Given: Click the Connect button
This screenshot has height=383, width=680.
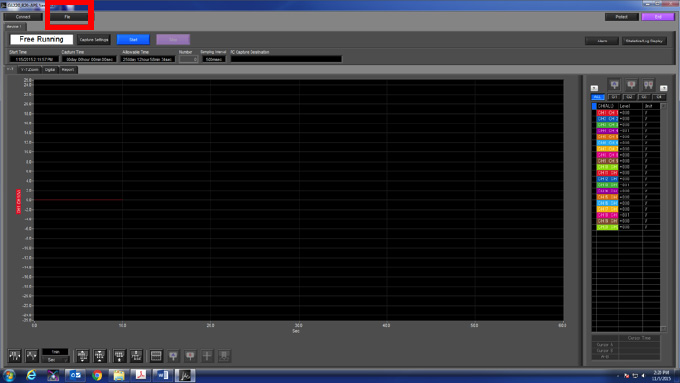Looking at the screenshot, I should point(23,17).
